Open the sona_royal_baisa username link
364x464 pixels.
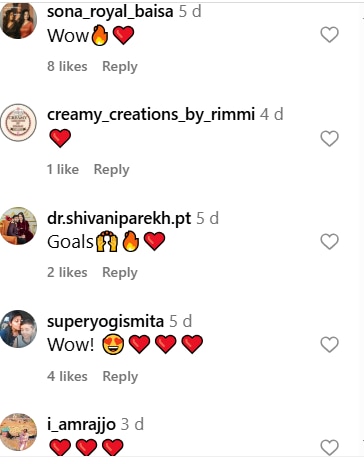point(110,12)
